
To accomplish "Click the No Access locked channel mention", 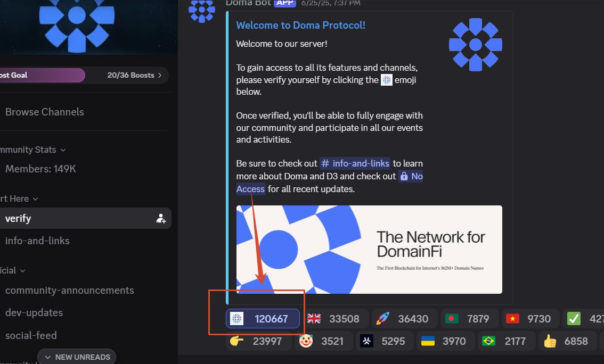I will (411, 176).
